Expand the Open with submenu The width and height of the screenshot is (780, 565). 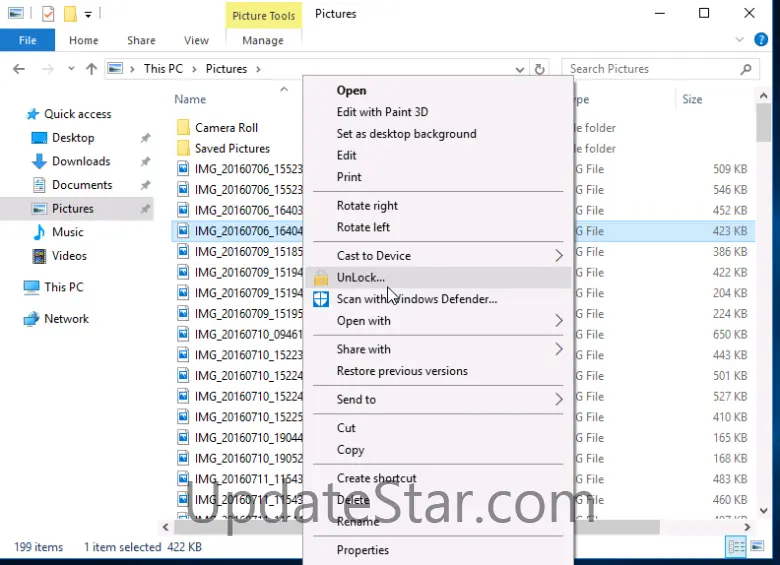point(438,321)
